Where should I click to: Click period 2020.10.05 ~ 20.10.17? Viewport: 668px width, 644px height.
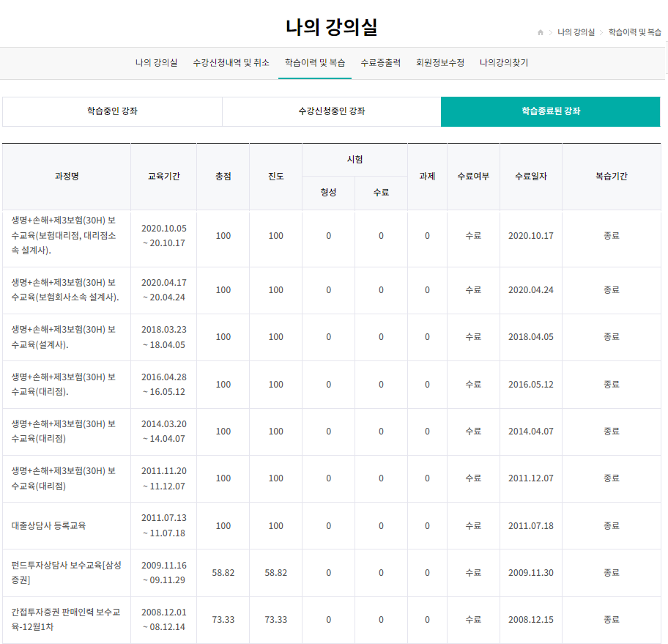click(164, 236)
